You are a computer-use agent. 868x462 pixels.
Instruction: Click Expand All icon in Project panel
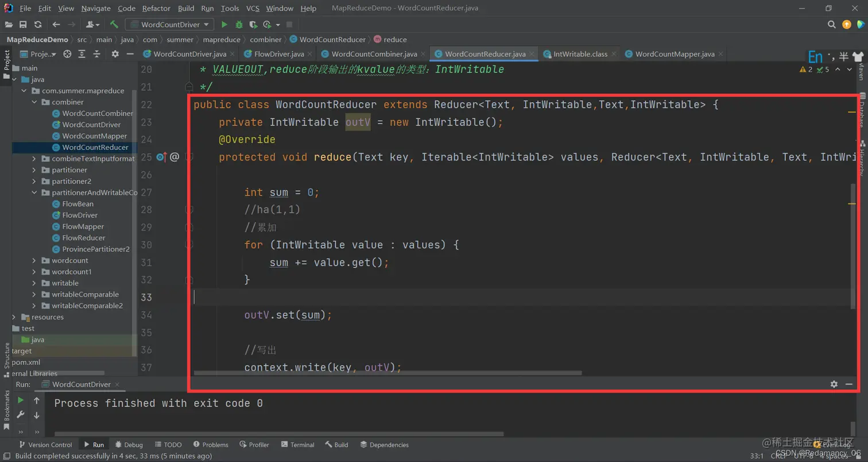pos(82,54)
